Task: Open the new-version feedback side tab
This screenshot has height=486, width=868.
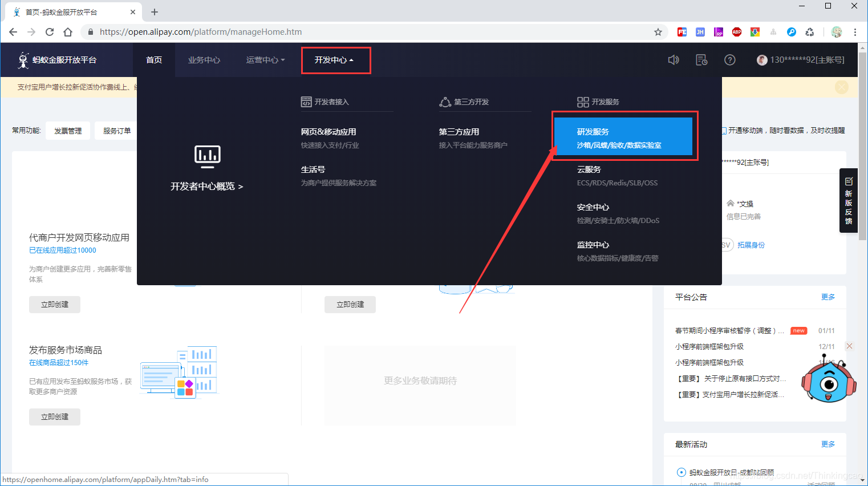Action: [x=849, y=200]
